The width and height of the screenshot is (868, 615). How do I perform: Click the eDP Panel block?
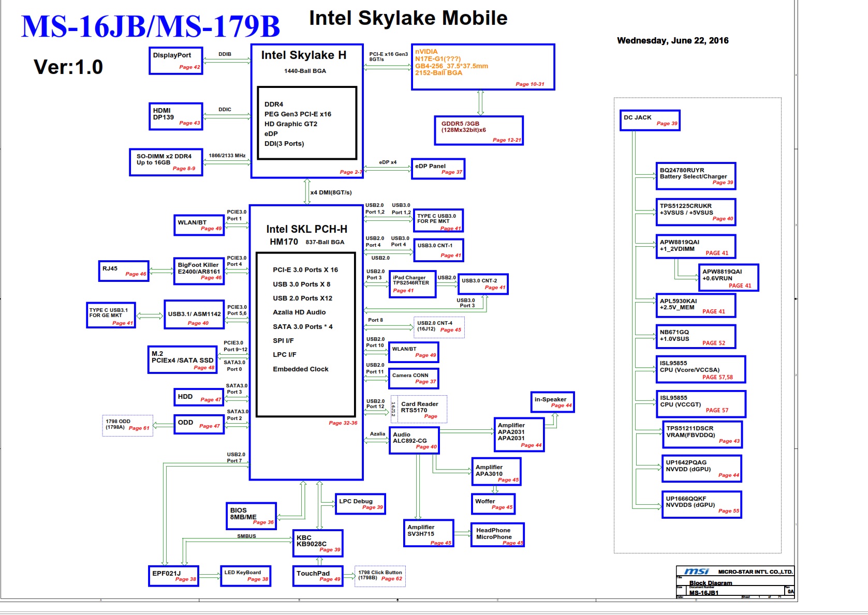point(438,169)
